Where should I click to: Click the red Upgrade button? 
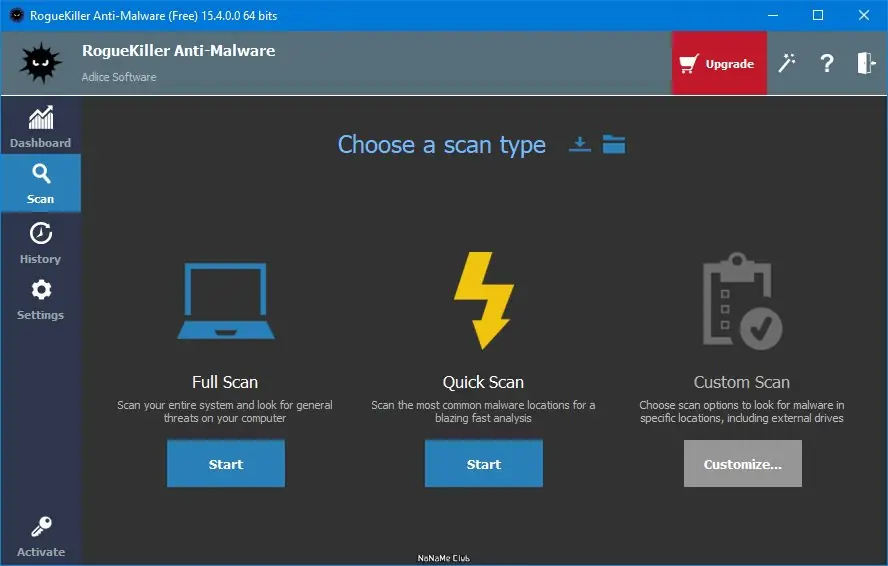(719, 63)
